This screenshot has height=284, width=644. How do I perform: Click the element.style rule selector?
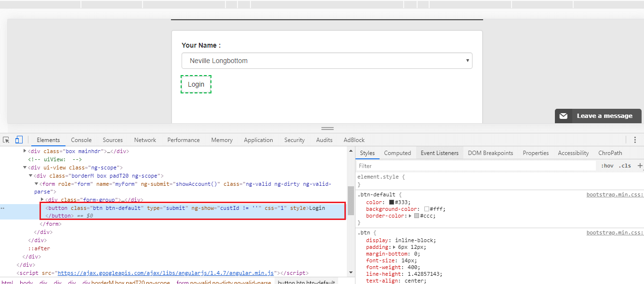click(381, 177)
